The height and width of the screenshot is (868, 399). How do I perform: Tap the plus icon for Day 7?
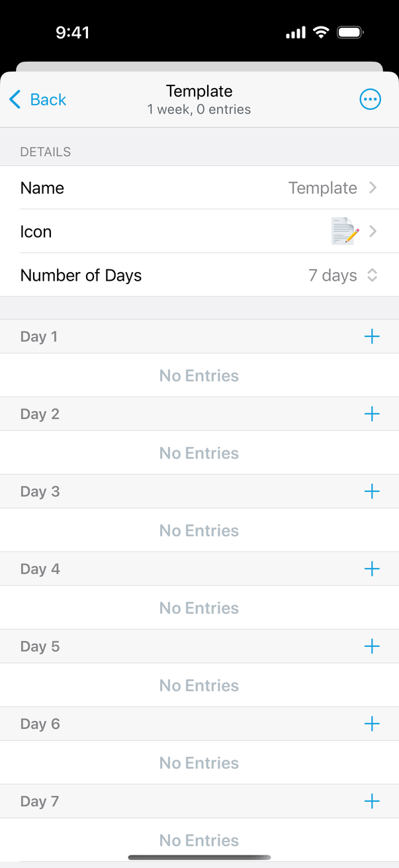372,801
